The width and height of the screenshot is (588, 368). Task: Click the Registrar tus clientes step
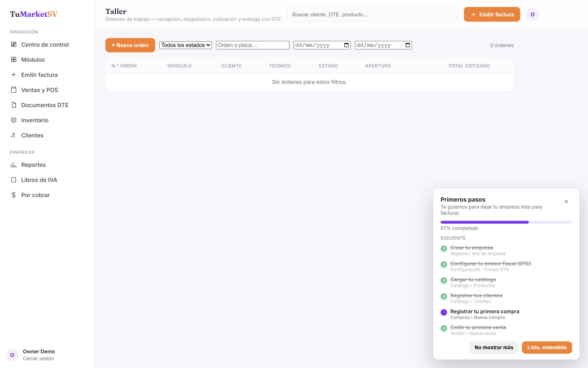(x=476, y=298)
